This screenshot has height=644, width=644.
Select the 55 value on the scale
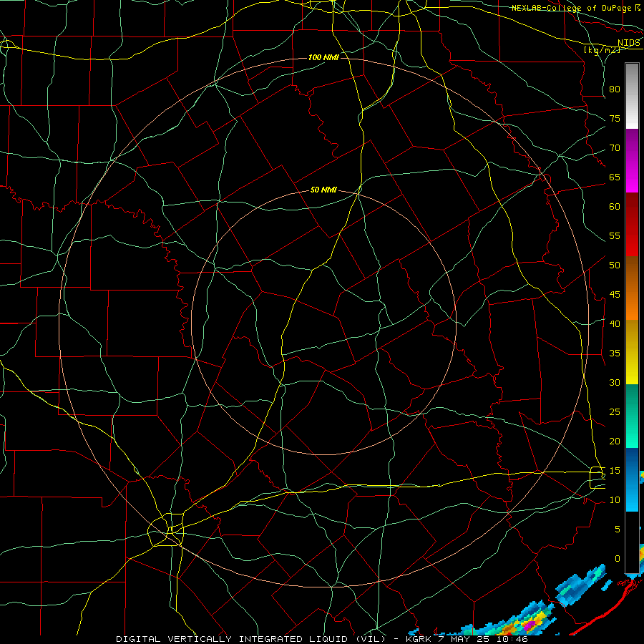point(615,235)
